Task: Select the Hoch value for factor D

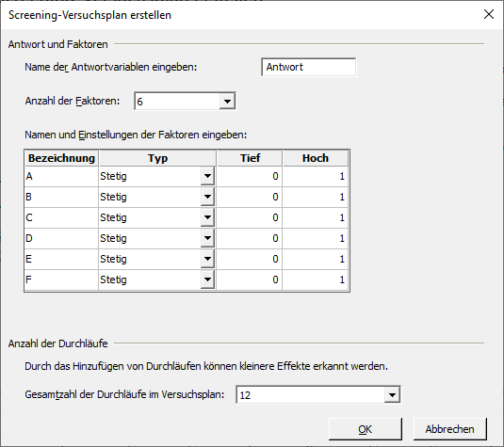Action: click(316, 238)
